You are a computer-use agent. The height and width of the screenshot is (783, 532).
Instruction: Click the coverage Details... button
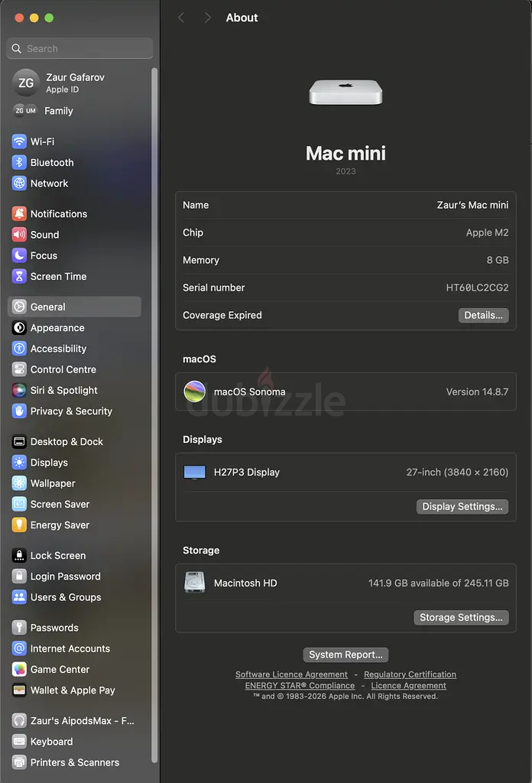(x=484, y=316)
